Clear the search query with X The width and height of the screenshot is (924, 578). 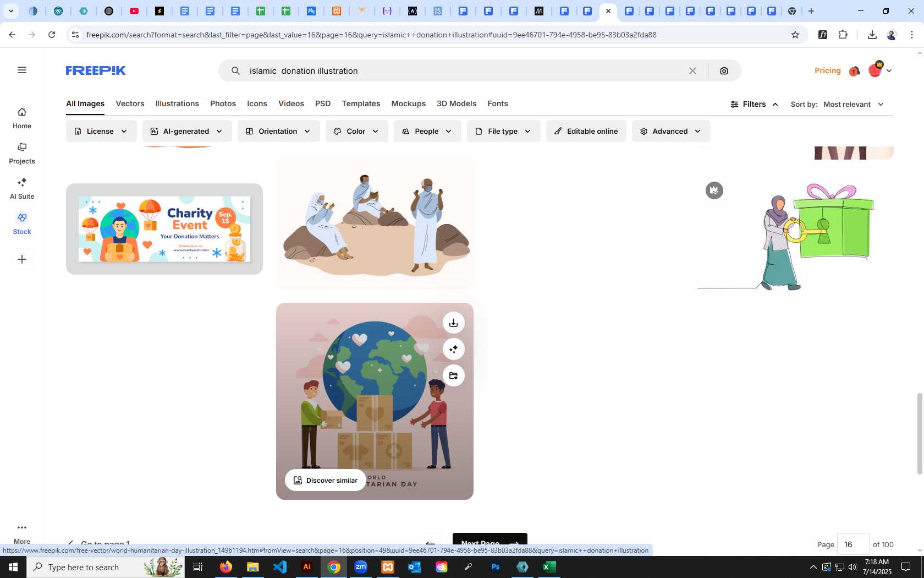[x=692, y=70]
